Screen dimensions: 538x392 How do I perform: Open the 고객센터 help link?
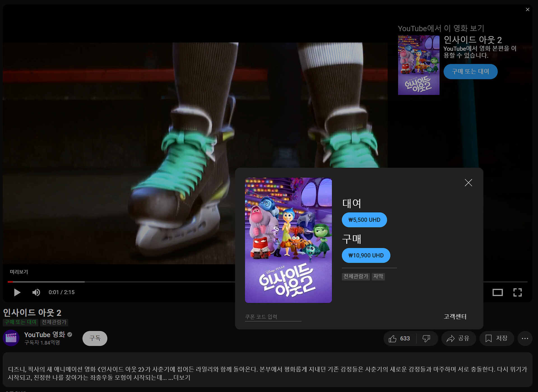(x=455, y=317)
